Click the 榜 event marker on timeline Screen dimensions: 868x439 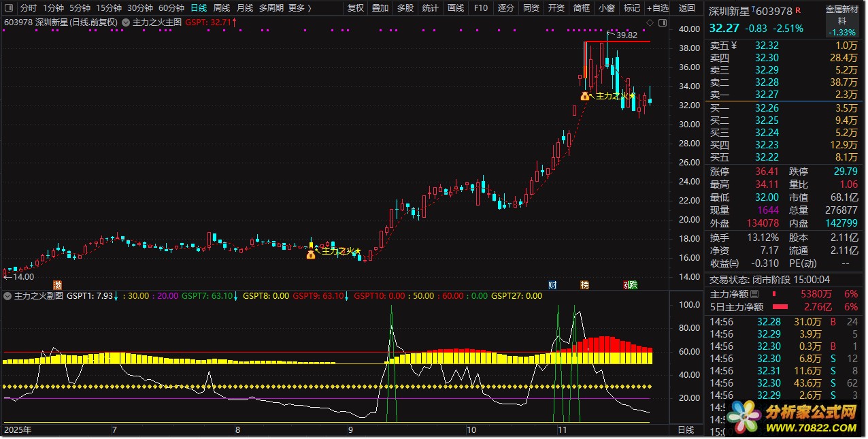[584, 284]
